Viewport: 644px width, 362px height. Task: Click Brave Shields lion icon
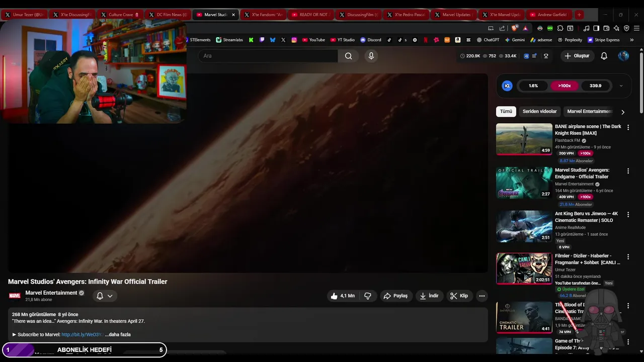(514, 28)
